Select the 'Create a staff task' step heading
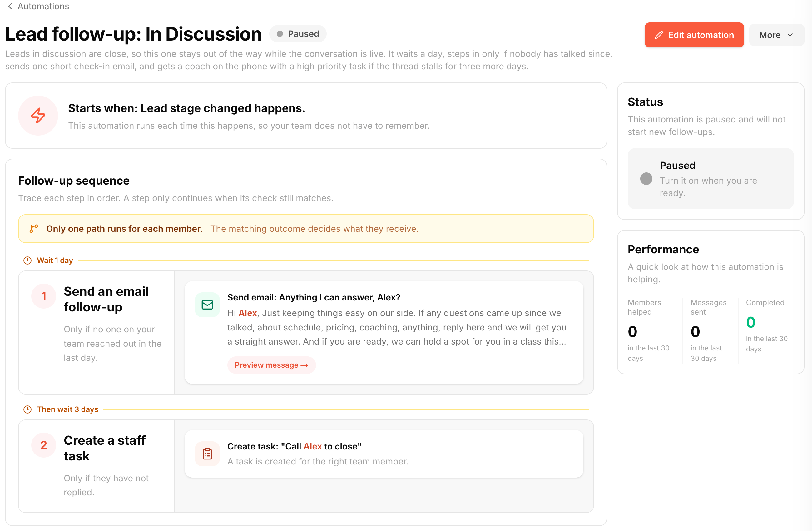812x531 pixels. pos(104,448)
